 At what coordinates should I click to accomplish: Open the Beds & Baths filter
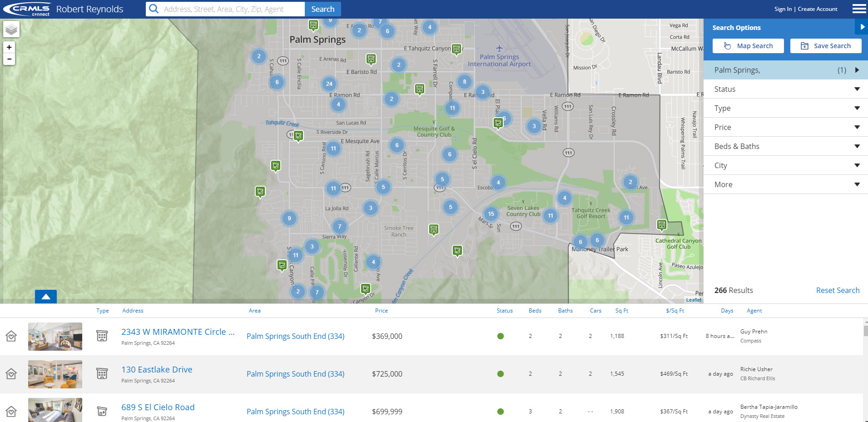coord(785,146)
